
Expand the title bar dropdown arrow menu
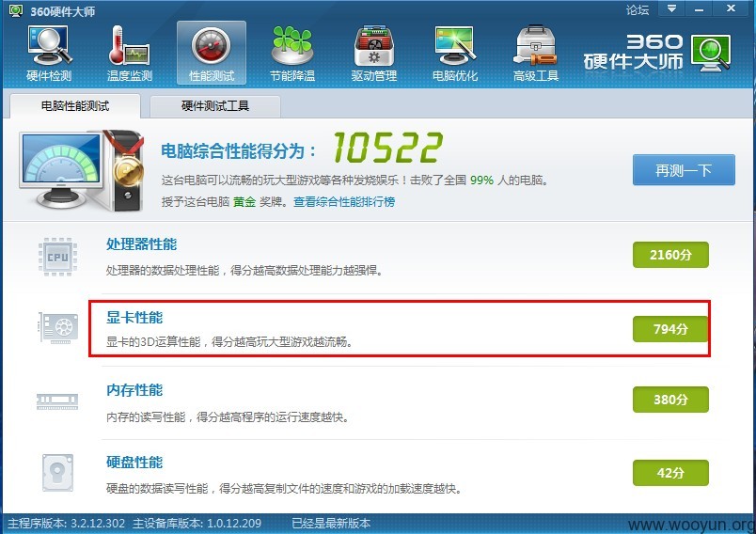pyautogui.click(x=671, y=8)
